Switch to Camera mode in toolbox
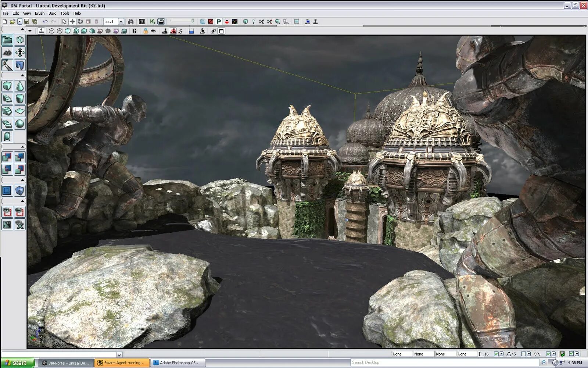The height and width of the screenshot is (368, 588). click(x=7, y=40)
